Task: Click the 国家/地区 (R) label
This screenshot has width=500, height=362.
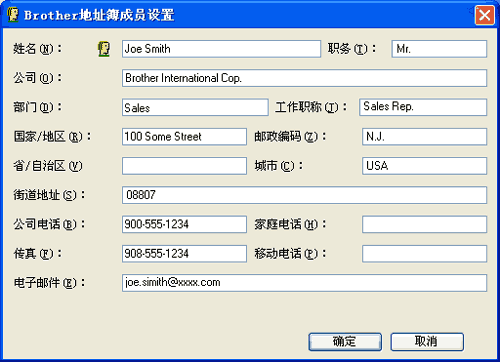Action: (x=52, y=137)
